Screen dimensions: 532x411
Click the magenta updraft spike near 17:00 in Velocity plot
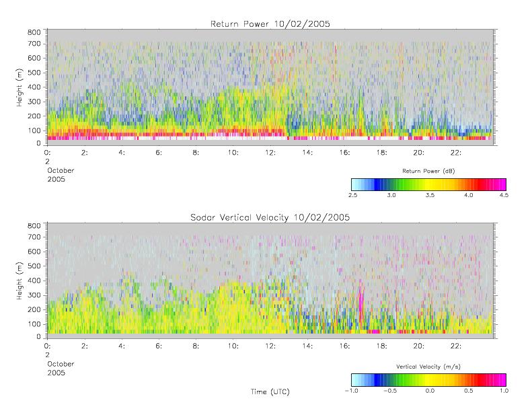[361, 303]
